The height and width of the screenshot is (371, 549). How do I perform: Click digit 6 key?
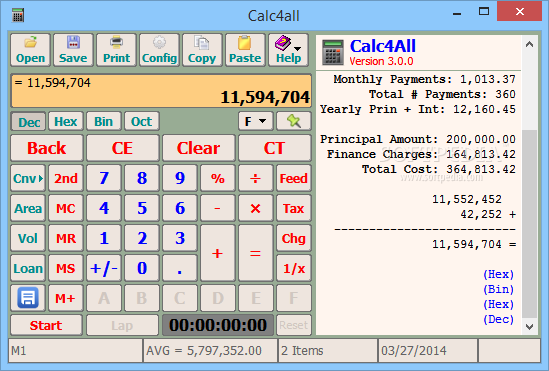(180, 208)
